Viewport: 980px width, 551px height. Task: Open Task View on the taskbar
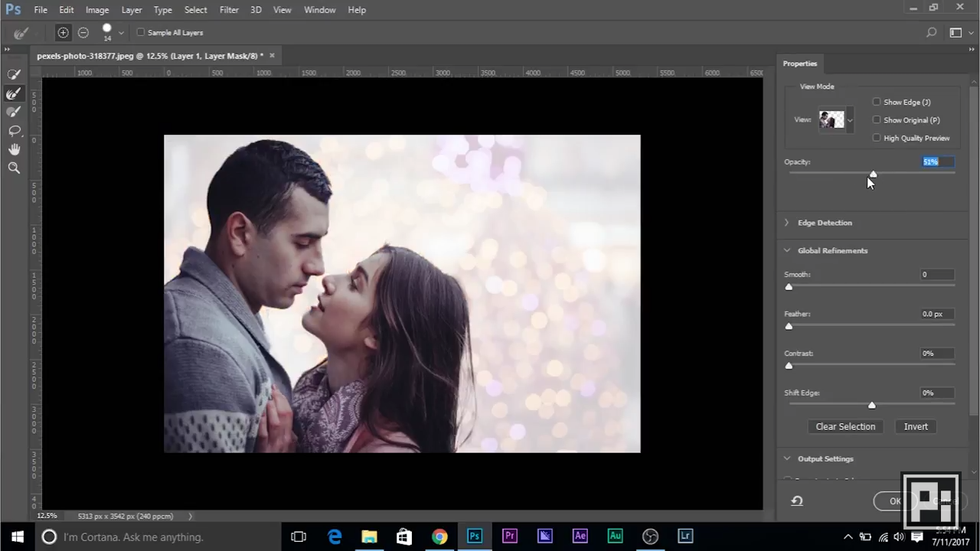pos(299,536)
